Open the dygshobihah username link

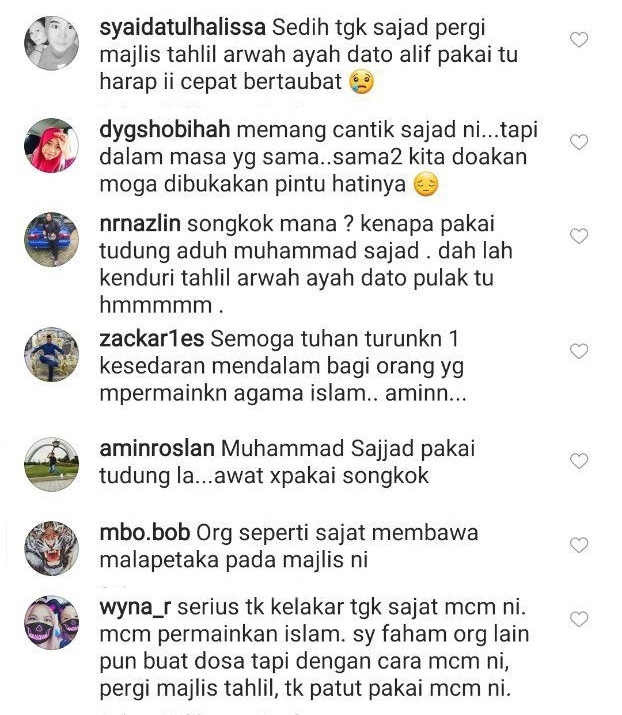click(165, 130)
